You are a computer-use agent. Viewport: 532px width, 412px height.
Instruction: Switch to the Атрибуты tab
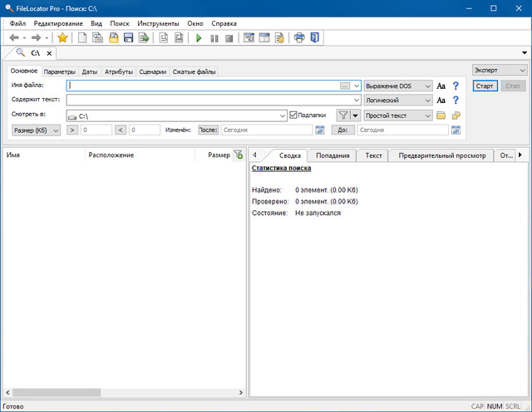[119, 72]
